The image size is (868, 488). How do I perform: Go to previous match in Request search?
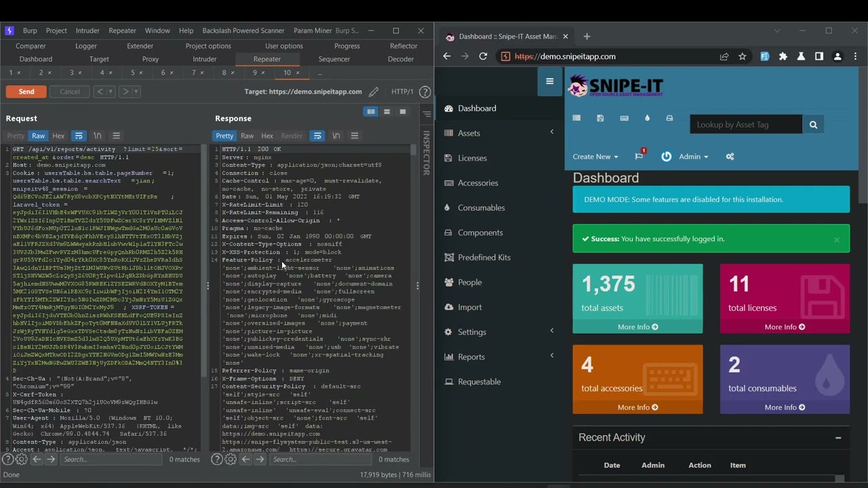pos(37,459)
